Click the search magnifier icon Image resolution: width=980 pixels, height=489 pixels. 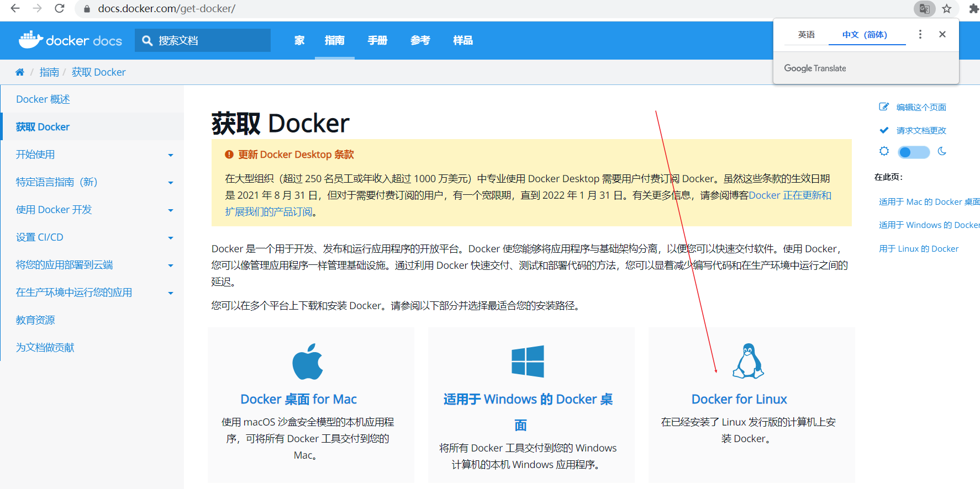point(147,40)
